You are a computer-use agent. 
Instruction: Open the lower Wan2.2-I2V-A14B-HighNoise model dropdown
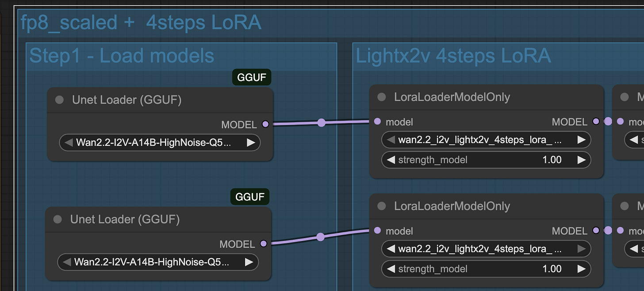158,262
